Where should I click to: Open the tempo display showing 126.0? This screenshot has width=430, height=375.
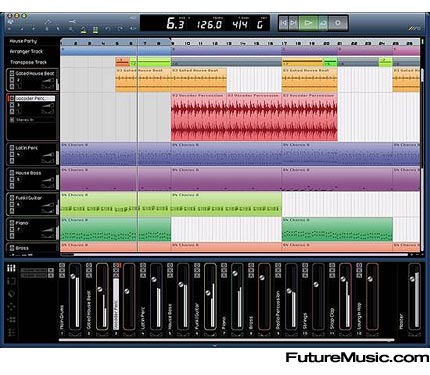[209, 25]
